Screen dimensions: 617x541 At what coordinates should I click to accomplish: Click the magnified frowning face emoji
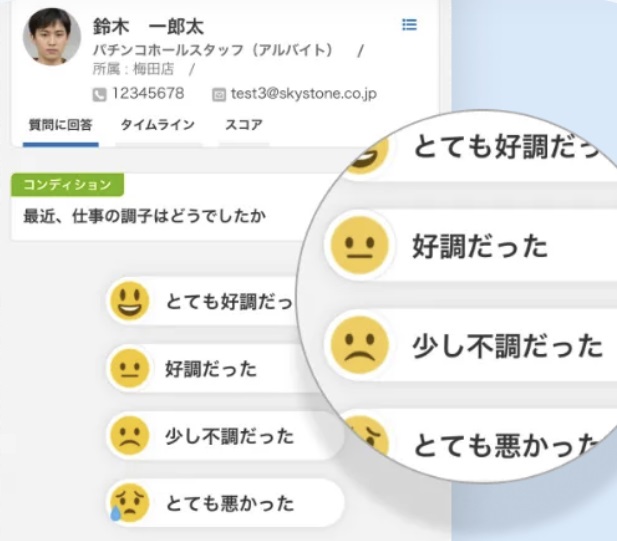[x=359, y=345]
